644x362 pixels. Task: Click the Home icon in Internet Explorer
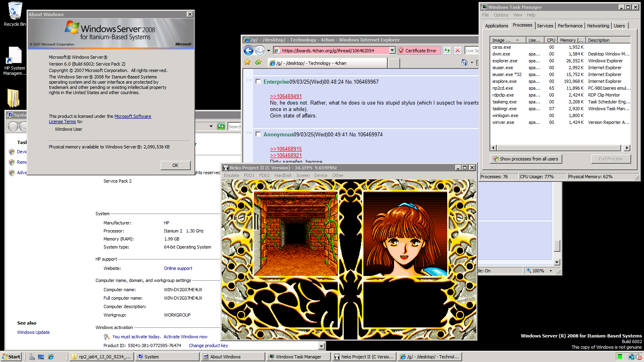click(464, 62)
